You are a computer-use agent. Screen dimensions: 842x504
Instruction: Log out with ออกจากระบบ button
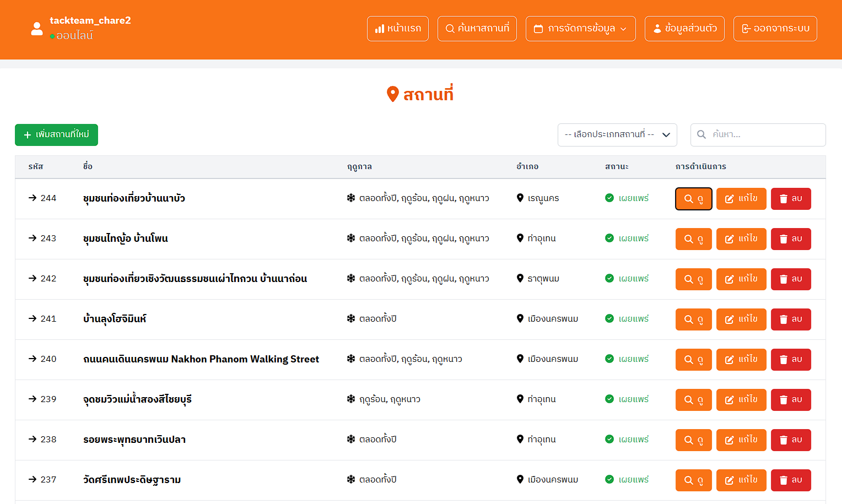point(775,29)
